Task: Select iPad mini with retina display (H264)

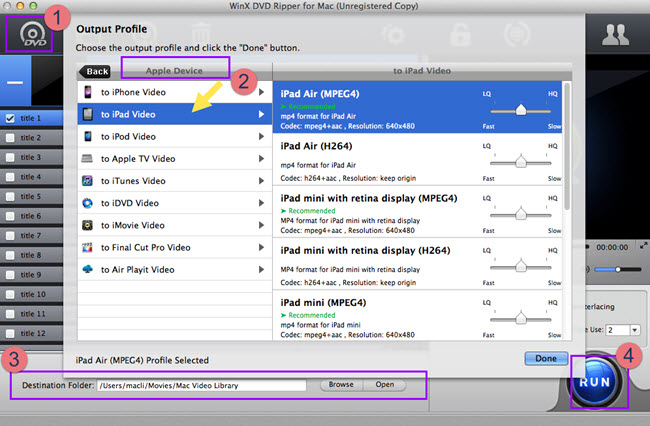Action: pyautogui.click(x=417, y=264)
